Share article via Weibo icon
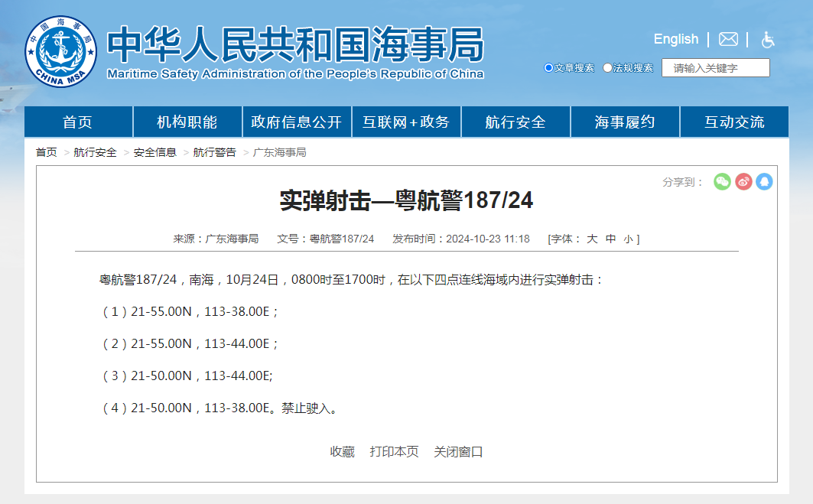 (x=743, y=182)
